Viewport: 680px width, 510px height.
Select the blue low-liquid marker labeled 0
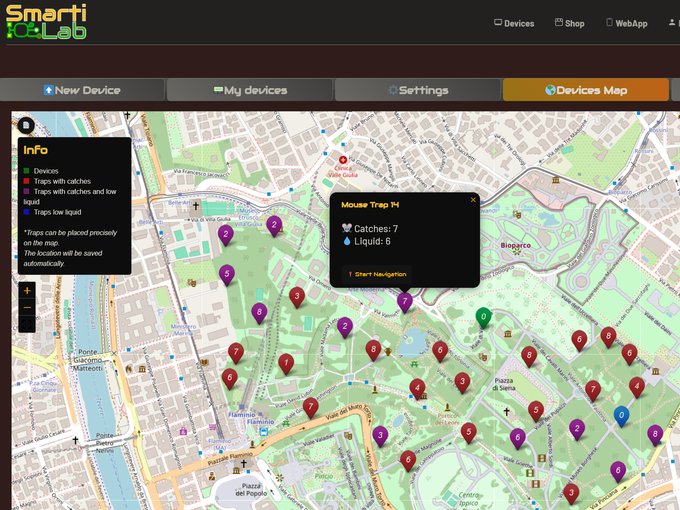pyautogui.click(x=621, y=415)
